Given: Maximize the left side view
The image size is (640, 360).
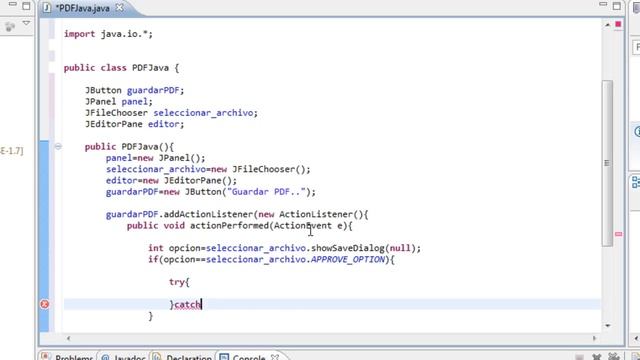Looking at the screenshot, I should tap(26, 6).
